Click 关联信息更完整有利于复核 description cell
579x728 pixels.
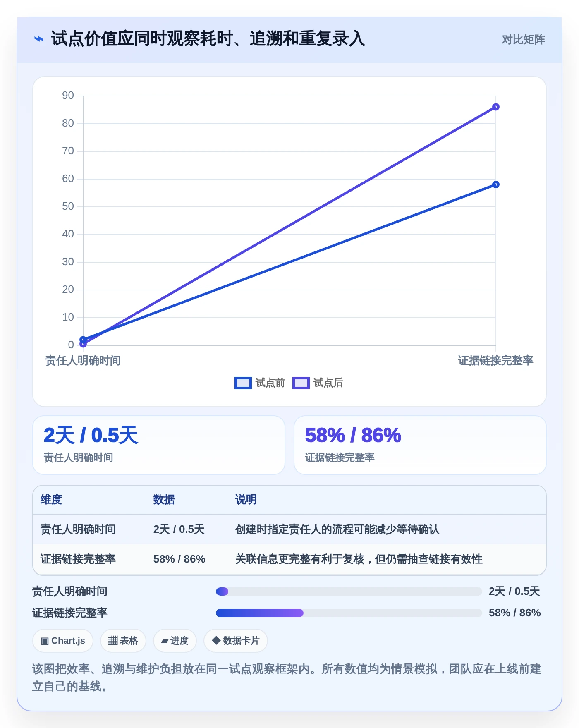(359, 559)
